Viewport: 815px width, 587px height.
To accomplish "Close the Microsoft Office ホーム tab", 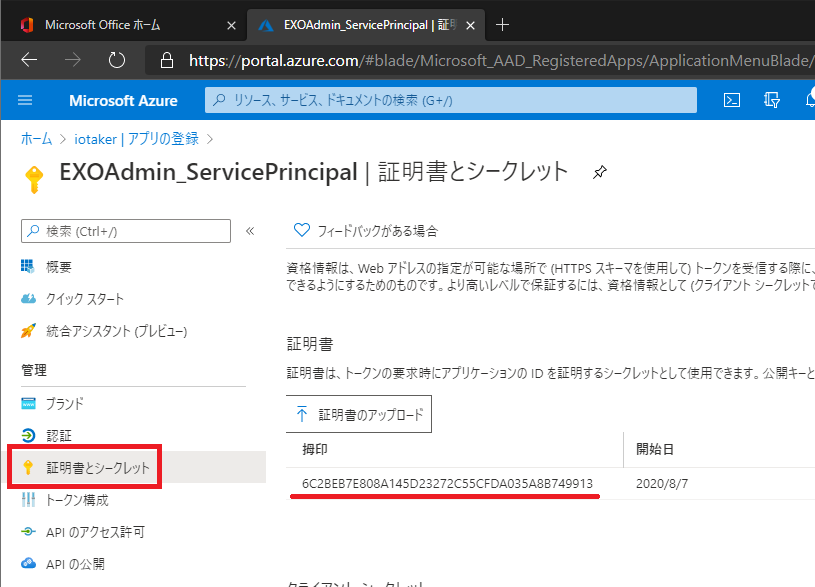I will click(232, 24).
